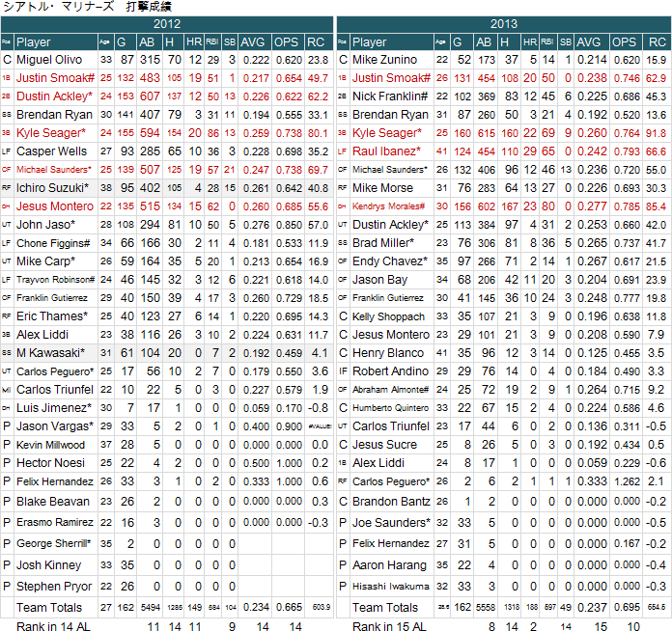Select Carlos Peguero's 1.262 OPS in 2013
This screenshot has width=672, height=631.
627,481
